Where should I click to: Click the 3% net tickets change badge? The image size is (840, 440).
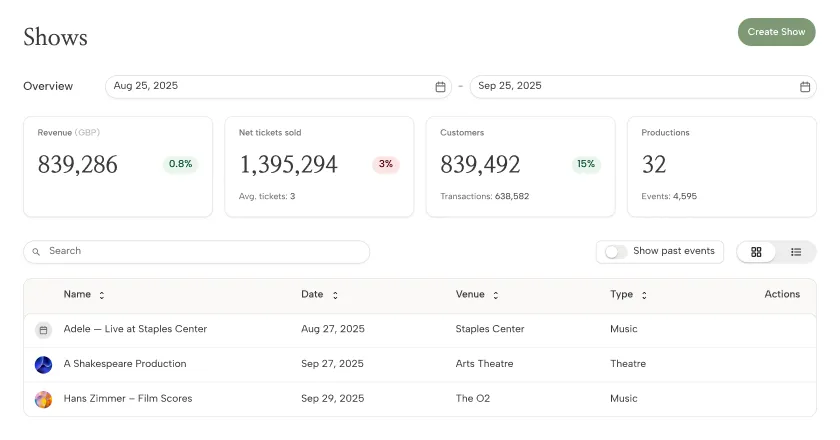coord(386,164)
